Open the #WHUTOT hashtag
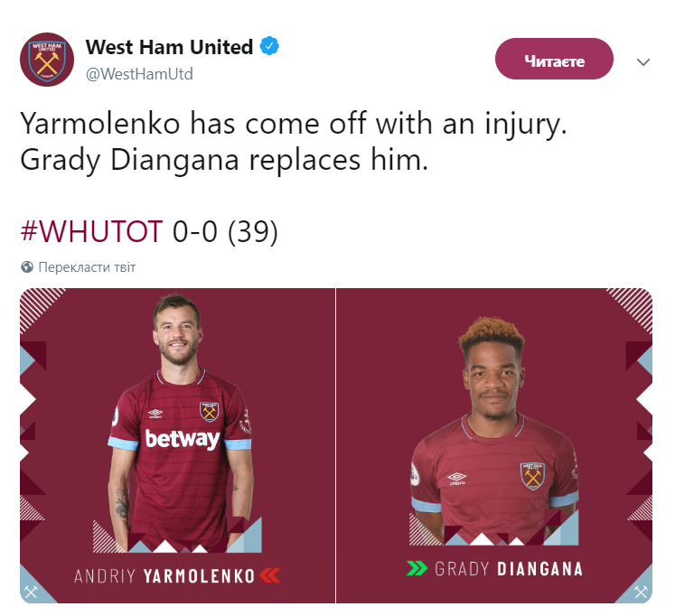Viewport: 675px width, 616px height. point(91,231)
